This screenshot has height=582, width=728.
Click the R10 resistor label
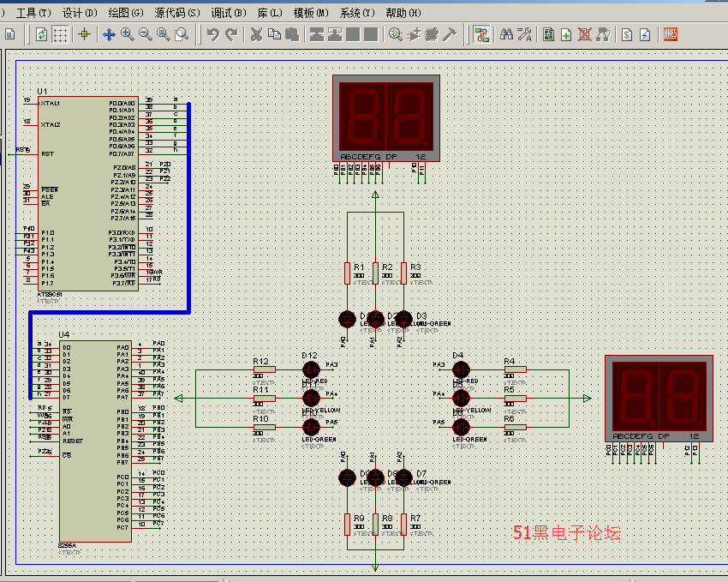click(261, 418)
